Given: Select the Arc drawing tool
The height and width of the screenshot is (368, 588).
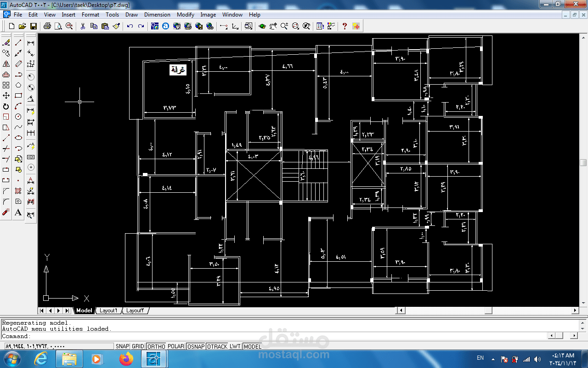Looking at the screenshot, I should pyautogui.click(x=18, y=106).
